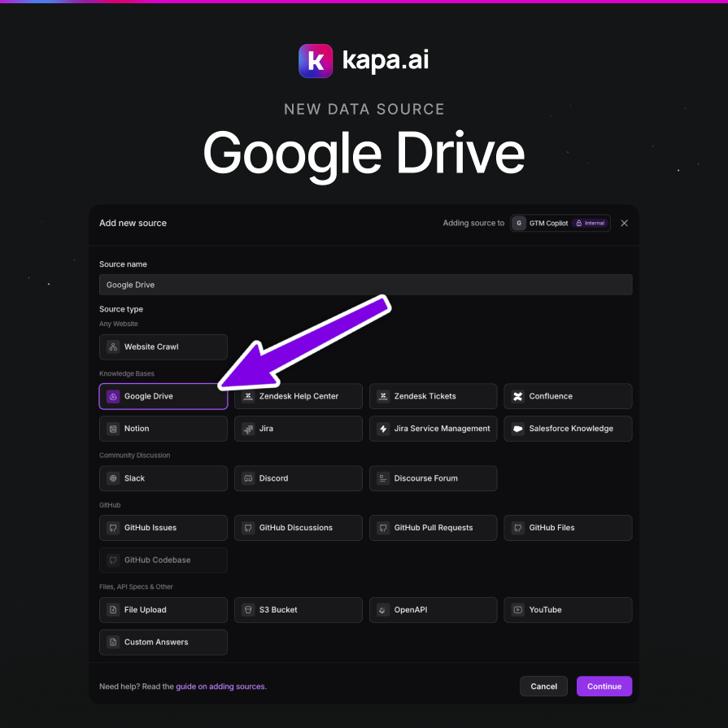Click the GitHub Files label
Viewport: 728px width, 728px height.
551,528
